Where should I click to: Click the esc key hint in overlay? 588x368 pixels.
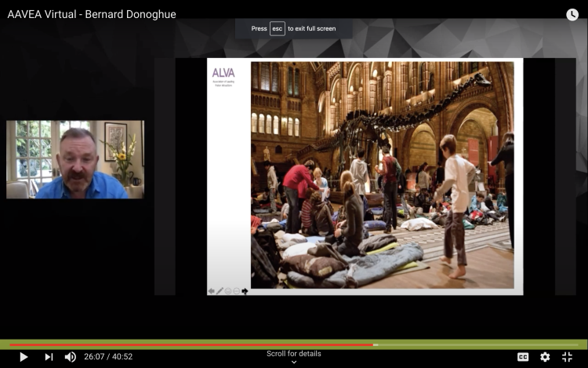click(x=278, y=28)
